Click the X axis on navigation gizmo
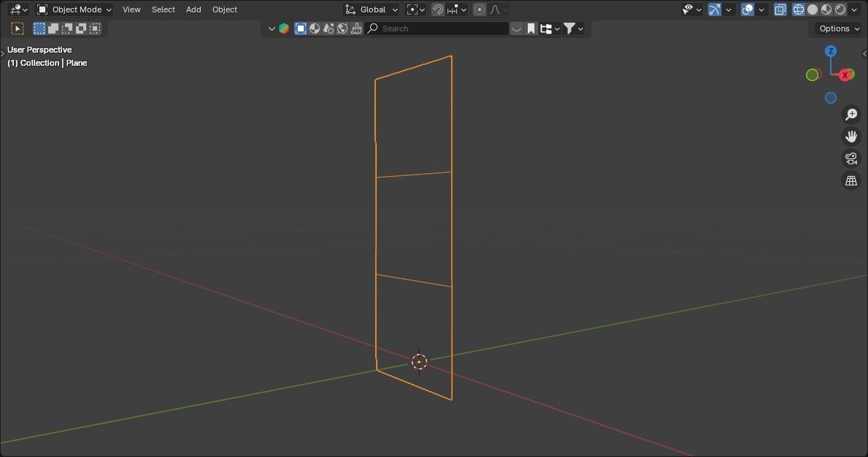 coord(845,75)
